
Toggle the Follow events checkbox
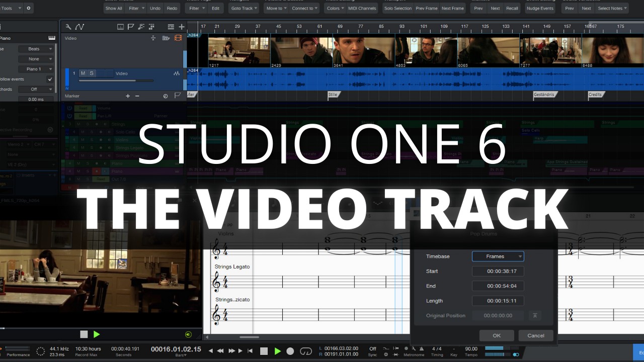pyautogui.click(x=50, y=79)
